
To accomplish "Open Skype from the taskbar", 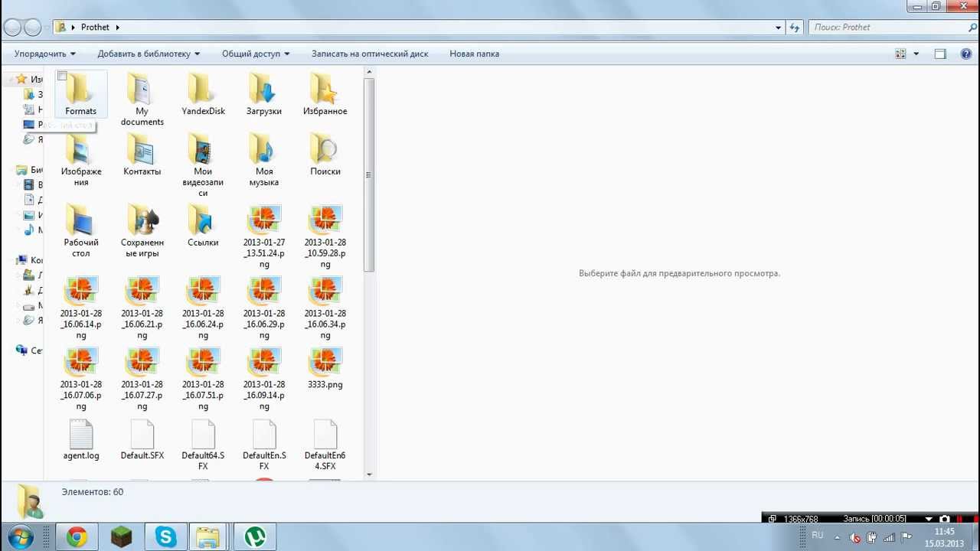I will coord(165,537).
